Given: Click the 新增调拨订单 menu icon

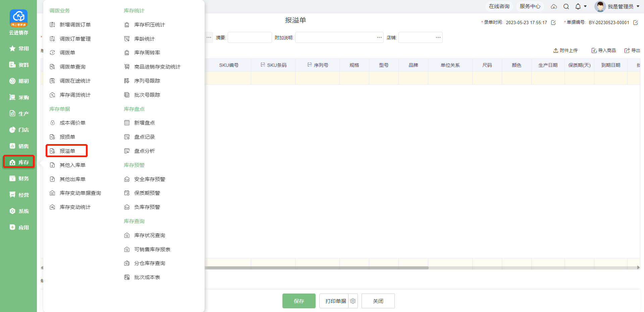Looking at the screenshot, I should [x=52, y=25].
